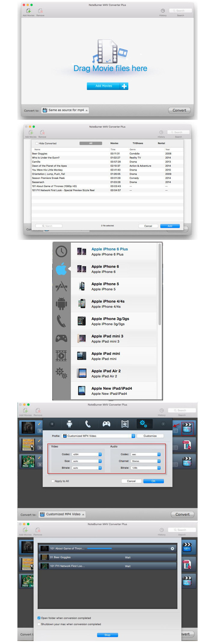Open Profile dropdown showing Customized MP4 Video
Viewport: 215px width, 644px height.
tap(98, 436)
